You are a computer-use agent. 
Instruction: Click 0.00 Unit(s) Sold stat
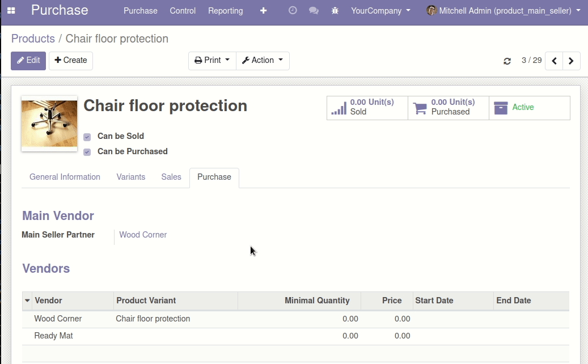367,108
